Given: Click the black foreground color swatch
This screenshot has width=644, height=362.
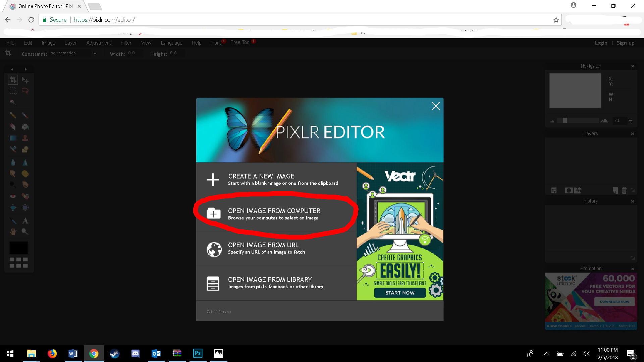Looking at the screenshot, I should (x=18, y=248).
